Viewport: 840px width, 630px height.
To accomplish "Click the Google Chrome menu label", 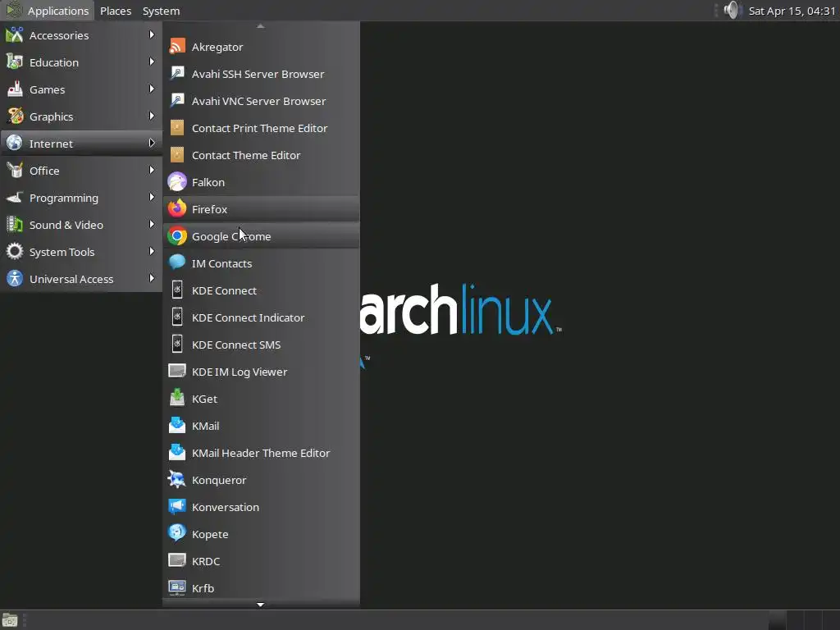I will click(231, 236).
